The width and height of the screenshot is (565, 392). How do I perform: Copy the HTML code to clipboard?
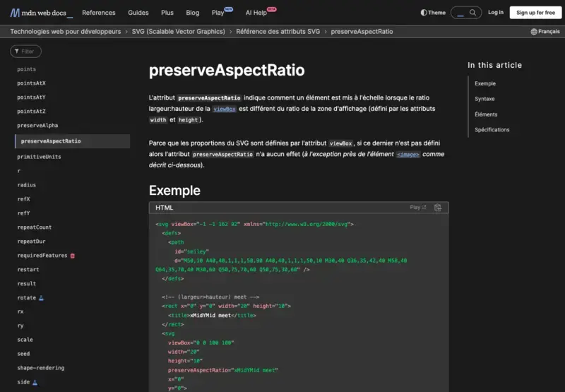438,208
